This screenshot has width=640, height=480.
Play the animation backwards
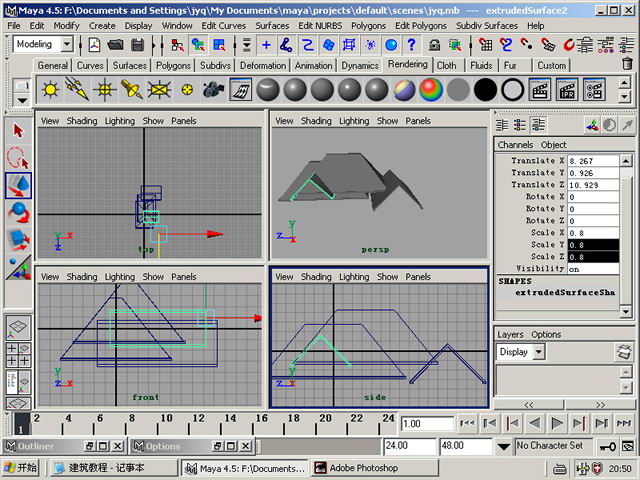click(535, 424)
